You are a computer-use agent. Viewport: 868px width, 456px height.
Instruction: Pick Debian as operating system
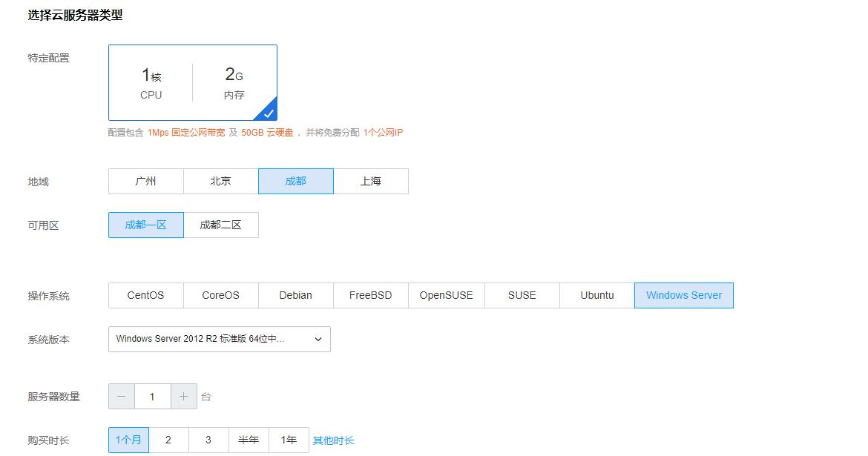295,295
